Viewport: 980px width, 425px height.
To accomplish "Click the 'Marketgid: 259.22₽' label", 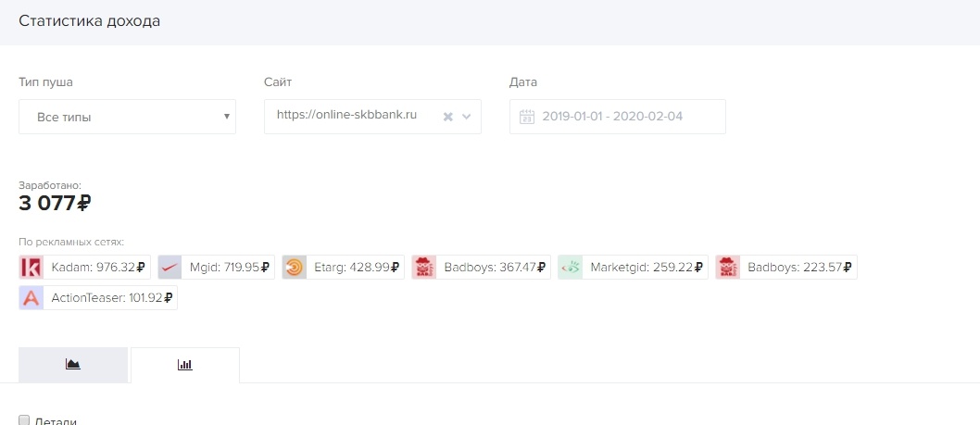I will (x=647, y=268).
